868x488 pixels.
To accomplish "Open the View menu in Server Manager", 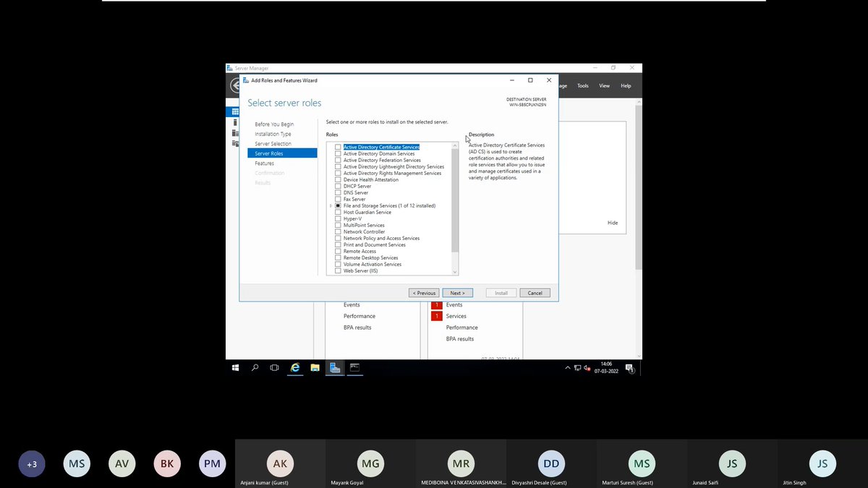I will tap(604, 86).
